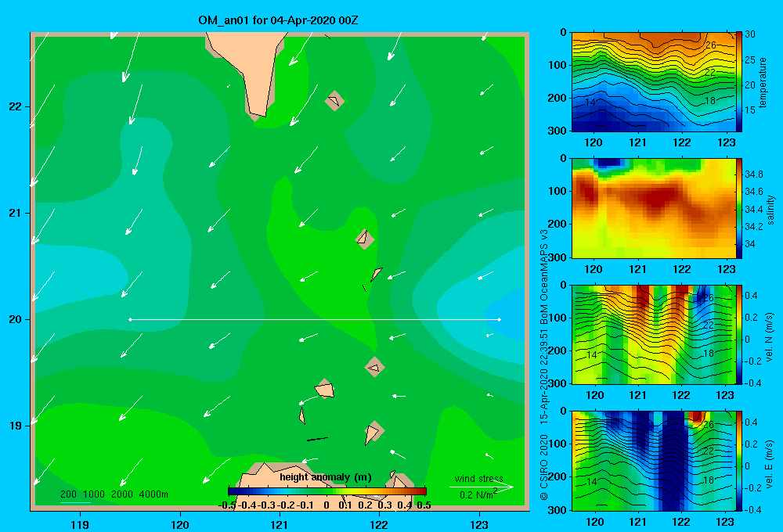
Task: Click latitude label 22 on main map
Action: click(x=16, y=107)
